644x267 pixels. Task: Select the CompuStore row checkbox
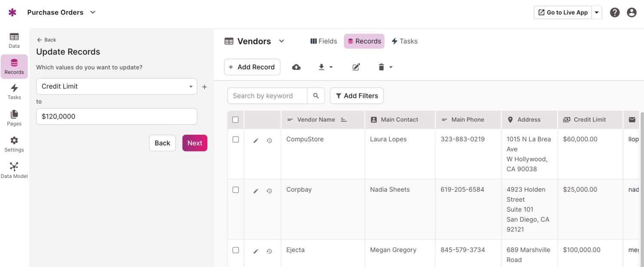pyautogui.click(x=236, y=140)
